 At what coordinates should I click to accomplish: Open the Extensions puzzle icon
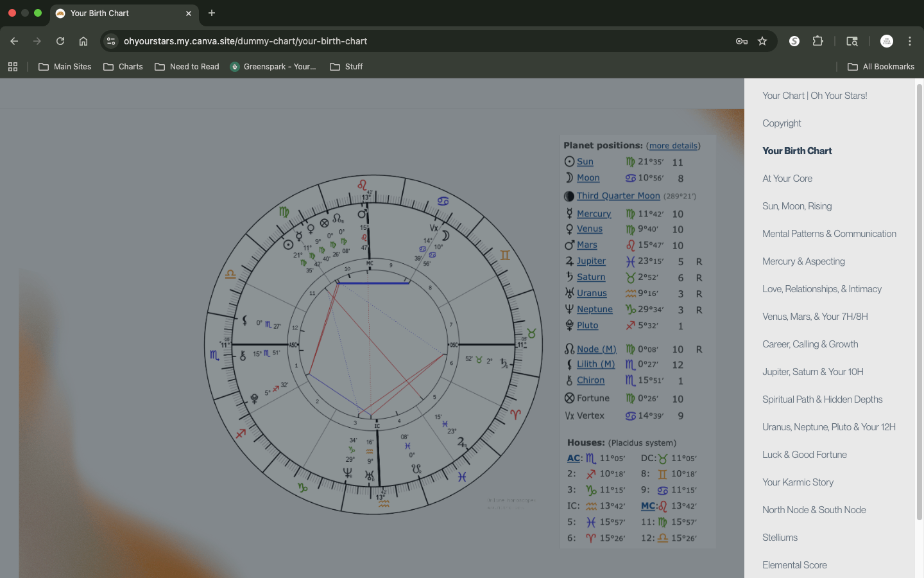[x=817, y=41]
